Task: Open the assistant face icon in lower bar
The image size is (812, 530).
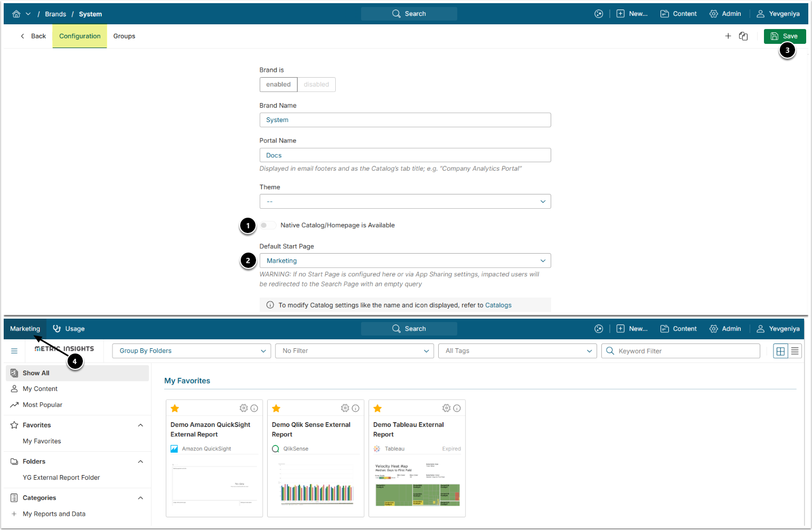Action: (x=599, y=329)
